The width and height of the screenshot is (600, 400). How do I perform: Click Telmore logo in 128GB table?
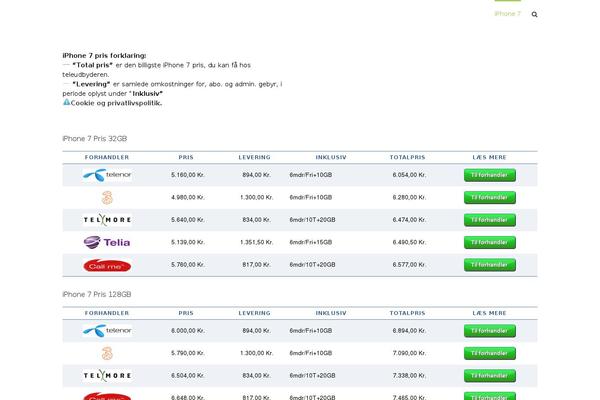(107, 376)
